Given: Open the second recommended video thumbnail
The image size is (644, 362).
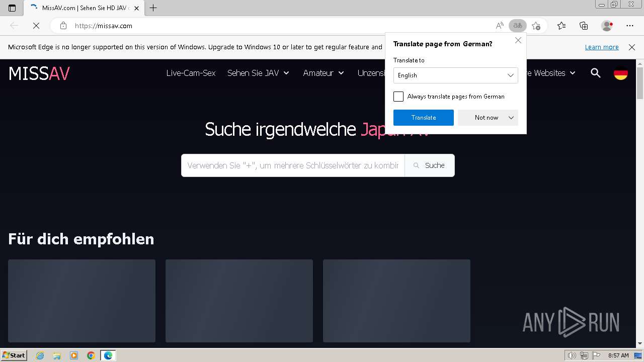Looking at the screenshot, I should [239, 301].
